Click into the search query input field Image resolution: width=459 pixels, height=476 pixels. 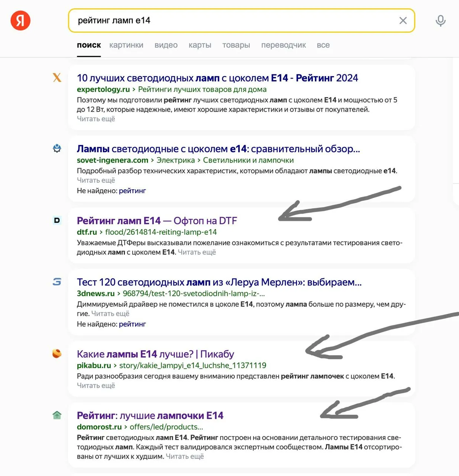[x=234, y=21]
